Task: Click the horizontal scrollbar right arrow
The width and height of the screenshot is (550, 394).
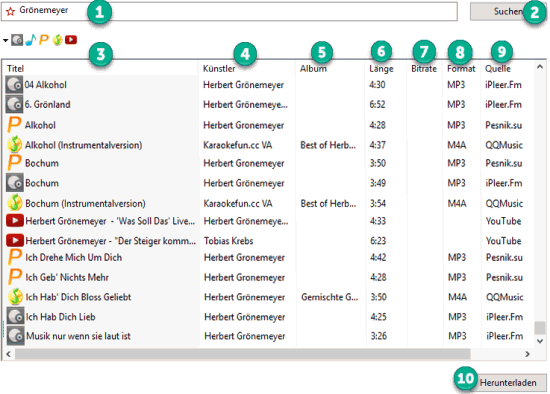Action: click(527, 354)
